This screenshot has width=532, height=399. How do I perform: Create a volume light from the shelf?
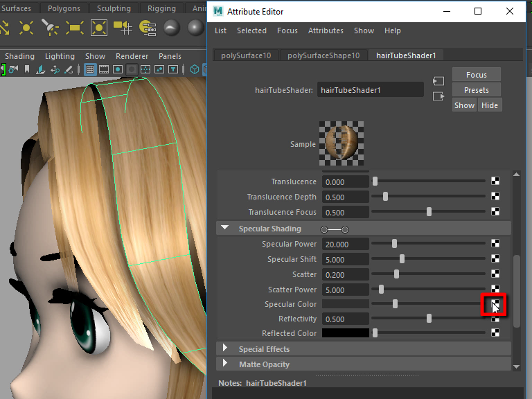[x=99, y=28]
